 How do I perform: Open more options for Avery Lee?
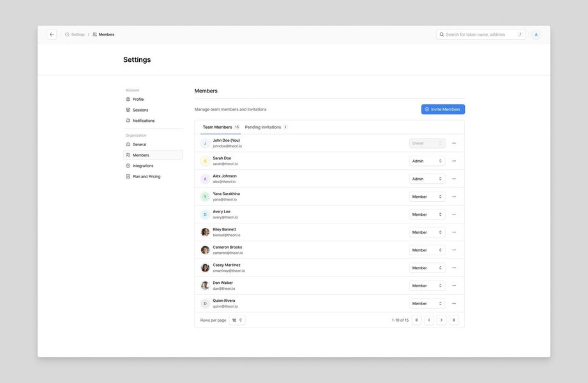pyautogui.click(x=454, y=214)
